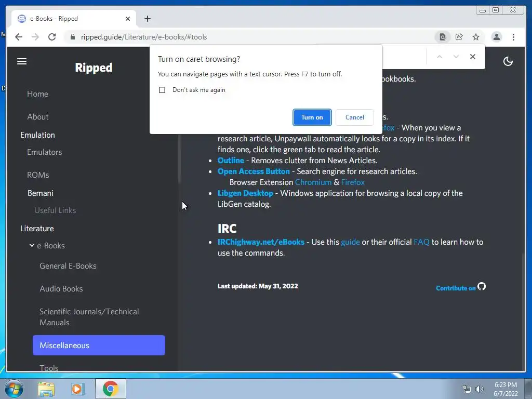Click Chrome icon in taskbar
Viewport: 532px width, 399px height.
tap(110, 389)
